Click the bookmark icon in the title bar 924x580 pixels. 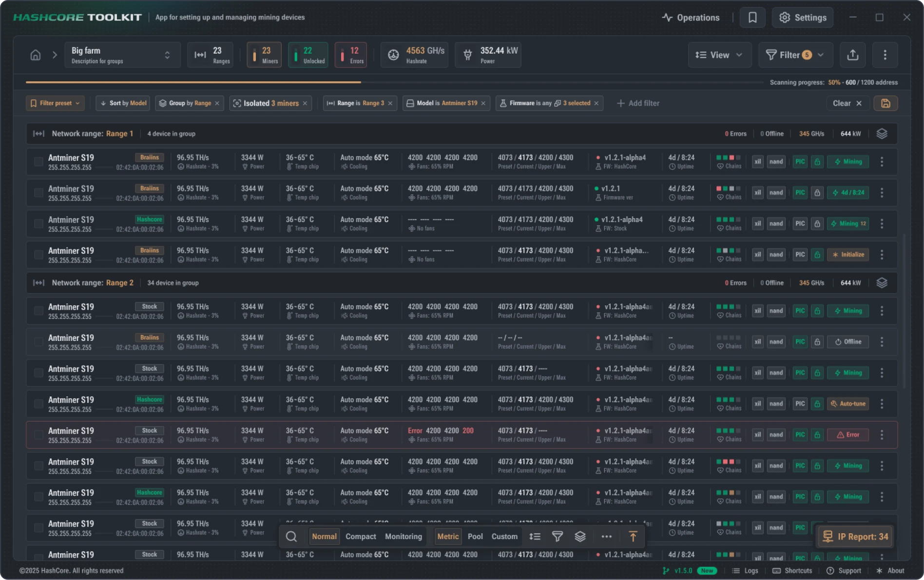click(752, 17)
